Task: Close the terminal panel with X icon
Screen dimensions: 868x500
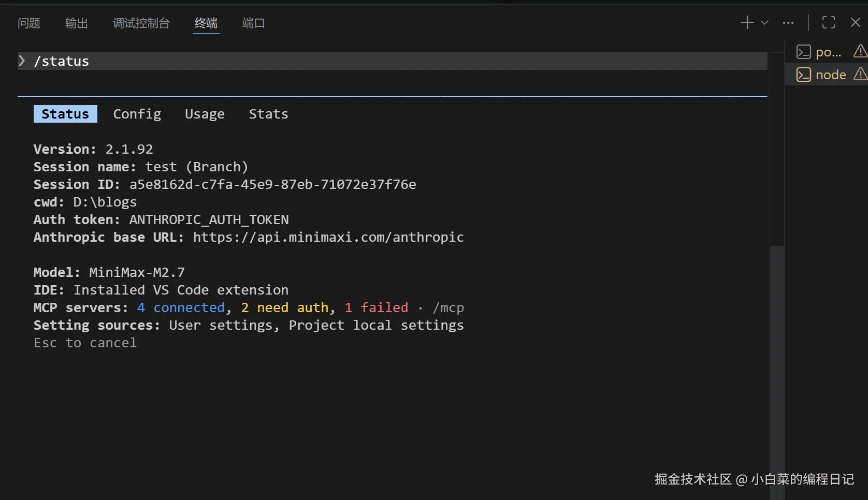Action: click(x=856, y=22)
